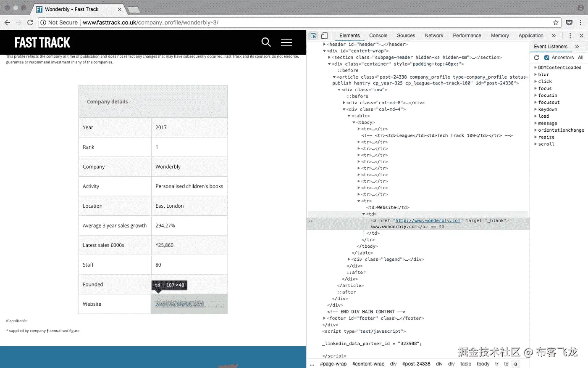Go back with the browser back arrow
Screen dimensions: 588x368
[x=7, y=22]
